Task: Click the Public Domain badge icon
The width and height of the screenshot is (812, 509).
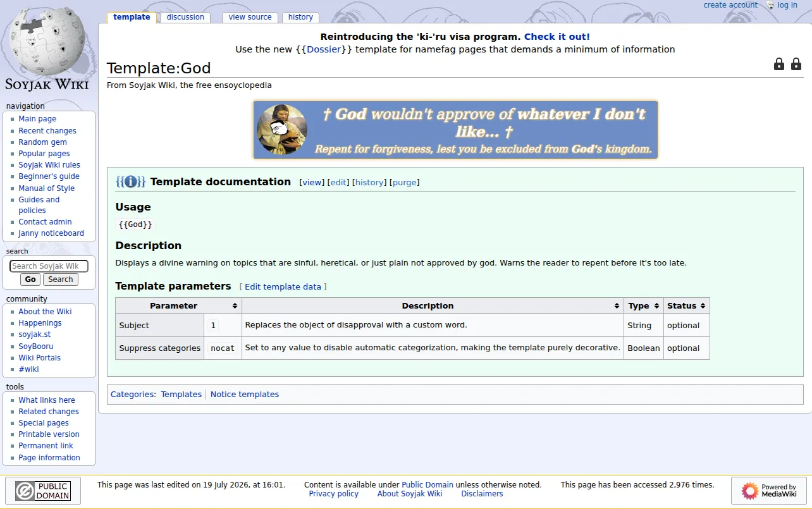Action: tap(43, 491)
